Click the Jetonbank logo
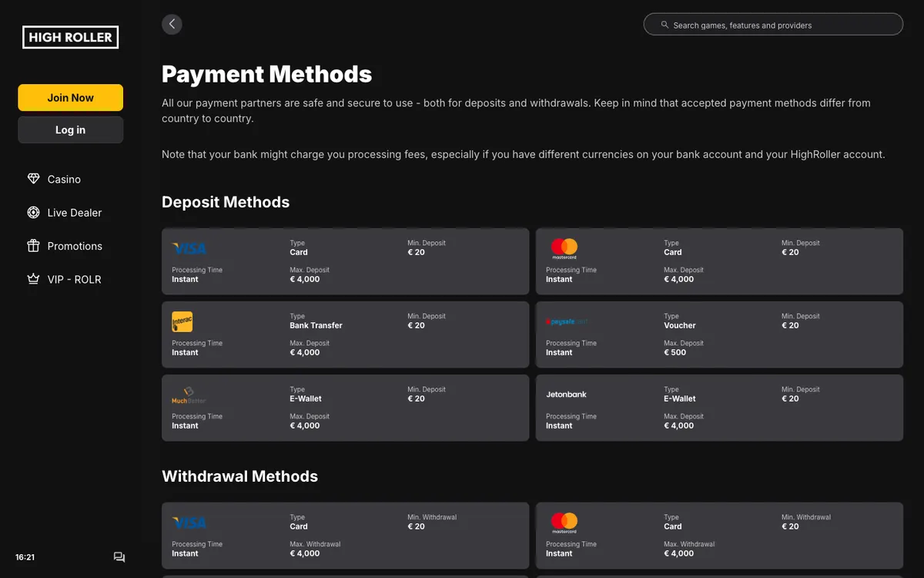The image size is (924, 578). pos(566,395)
